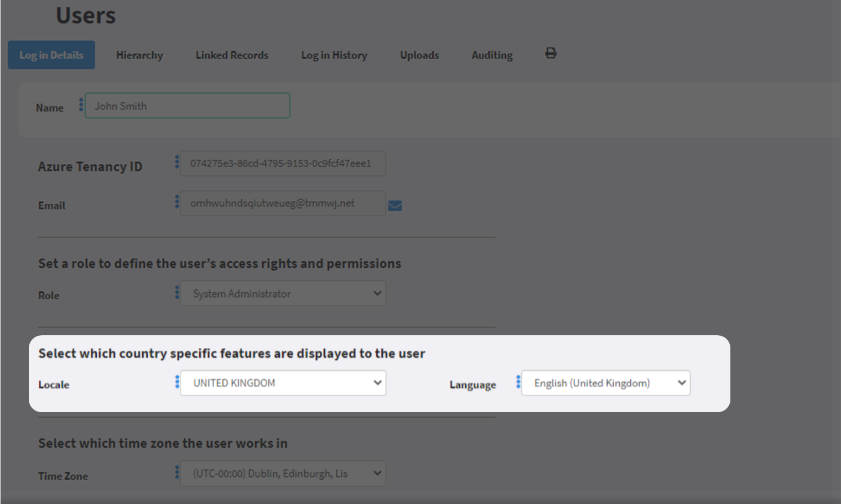This screenshot has width=841, height=504.
Task: Click the Azure Tenancy ID label
Action: coord(90,167)
